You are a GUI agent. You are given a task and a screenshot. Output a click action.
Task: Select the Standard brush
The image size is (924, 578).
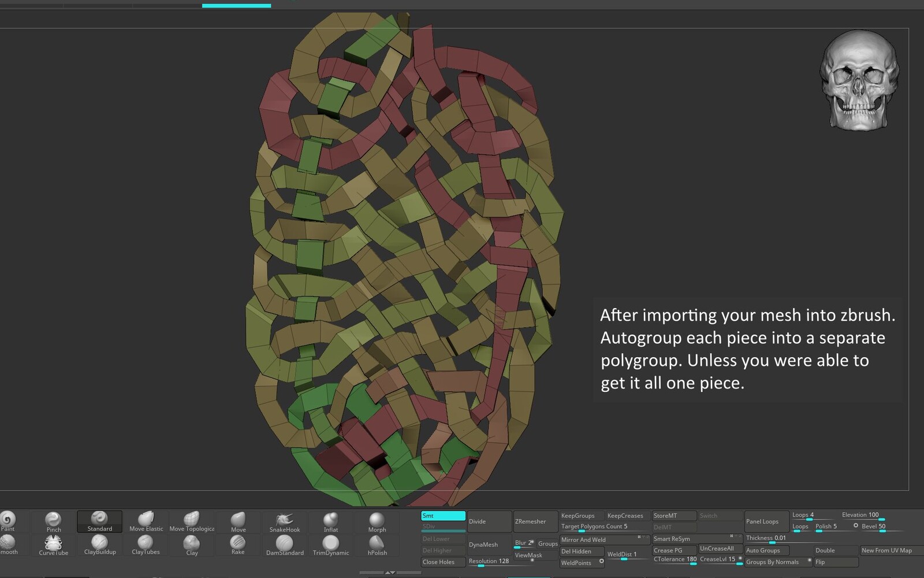click(x=99, y=521)
